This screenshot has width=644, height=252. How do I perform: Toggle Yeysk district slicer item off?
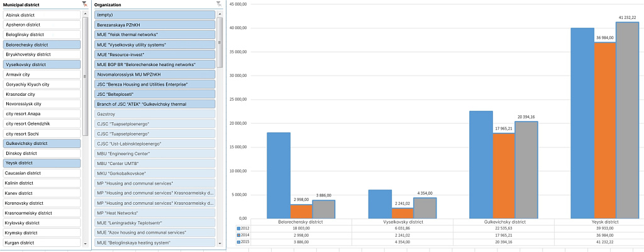(x=41, y=163)
